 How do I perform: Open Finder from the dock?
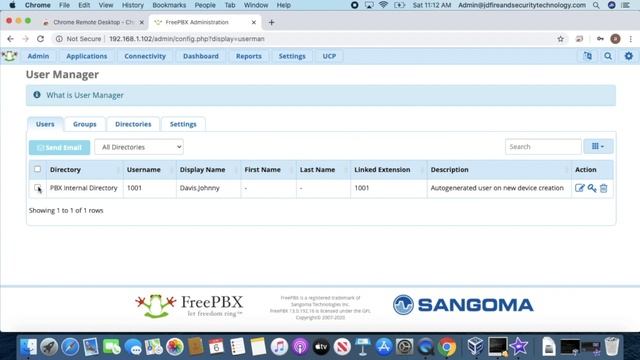(x=28, y=347)
